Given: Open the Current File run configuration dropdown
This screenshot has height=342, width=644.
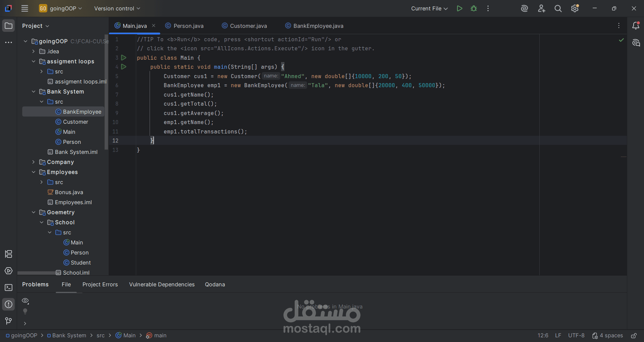Looking at the screenshot, I should [x=429, y=8].
